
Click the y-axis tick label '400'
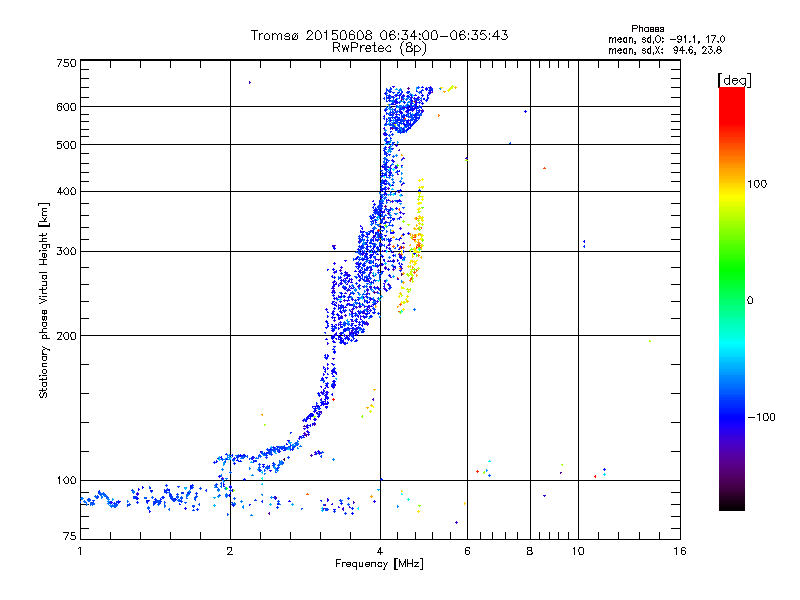pyautogui.click(x=66, y=192)
